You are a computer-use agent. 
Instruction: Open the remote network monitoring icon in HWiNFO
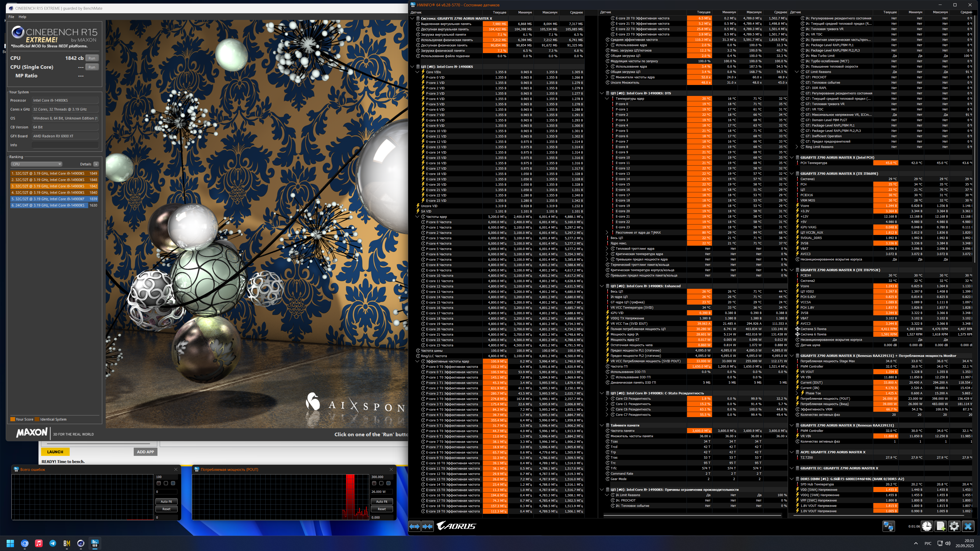coord(888,526)
